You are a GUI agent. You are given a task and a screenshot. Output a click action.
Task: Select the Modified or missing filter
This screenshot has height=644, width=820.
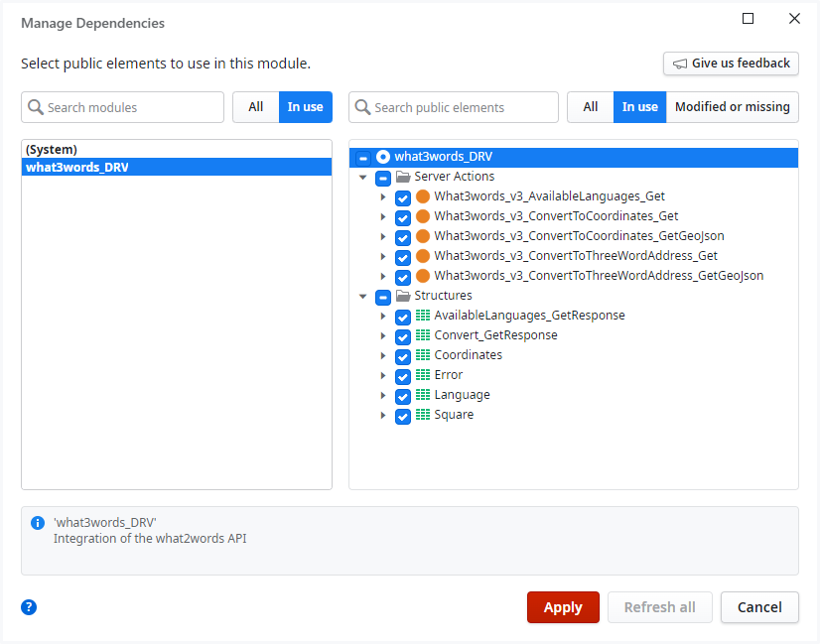pos(732,107)
